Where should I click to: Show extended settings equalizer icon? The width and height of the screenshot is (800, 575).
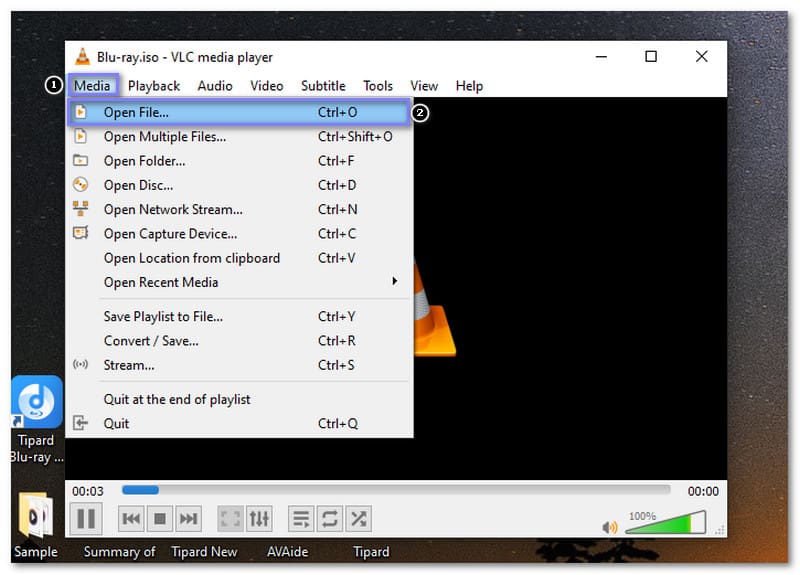tap(259, 519)
